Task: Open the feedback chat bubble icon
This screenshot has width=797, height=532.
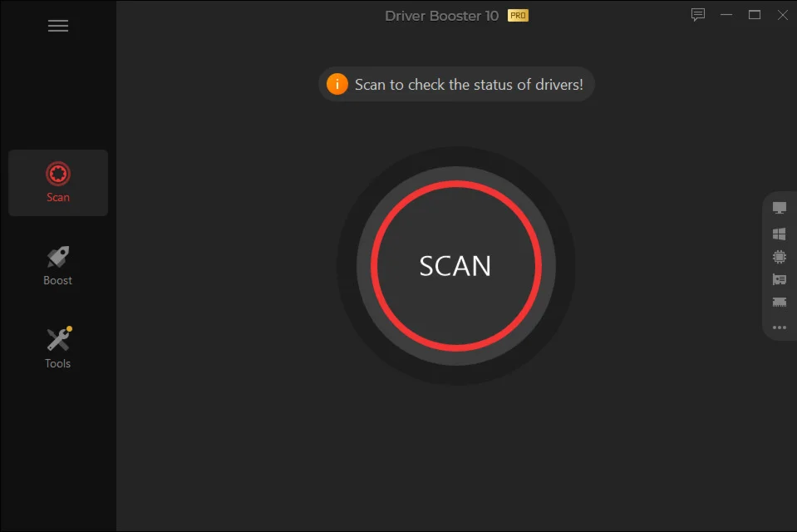Action: 698,15
